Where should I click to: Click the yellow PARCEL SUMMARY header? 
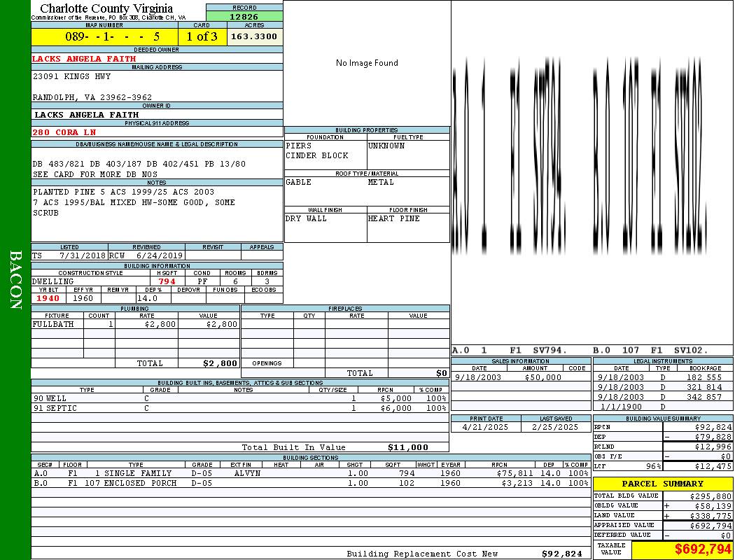click(x=662, y=484)
